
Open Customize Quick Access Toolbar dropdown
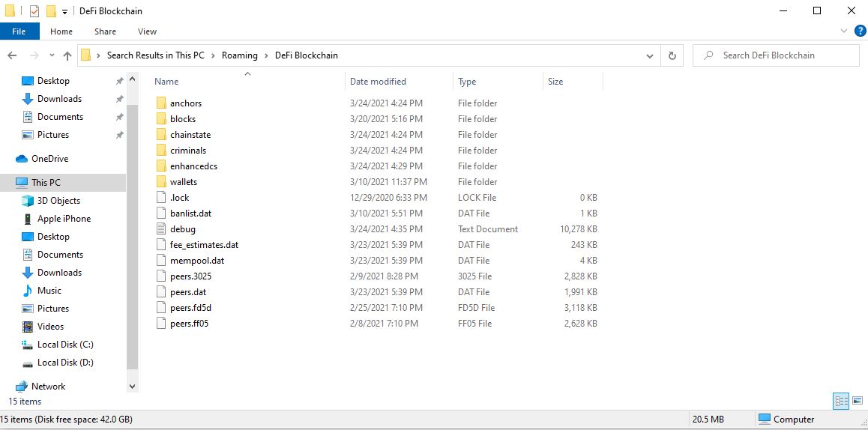click(64, 12)
